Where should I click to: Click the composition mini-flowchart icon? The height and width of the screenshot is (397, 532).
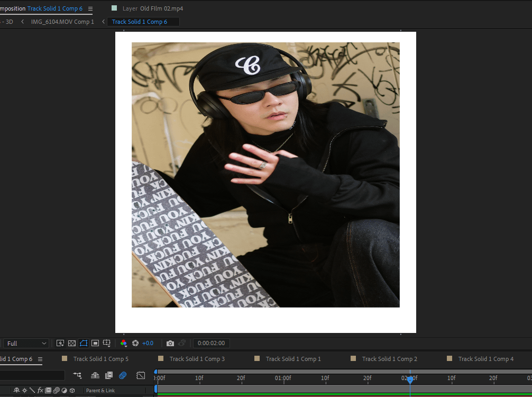click(78, 375)
